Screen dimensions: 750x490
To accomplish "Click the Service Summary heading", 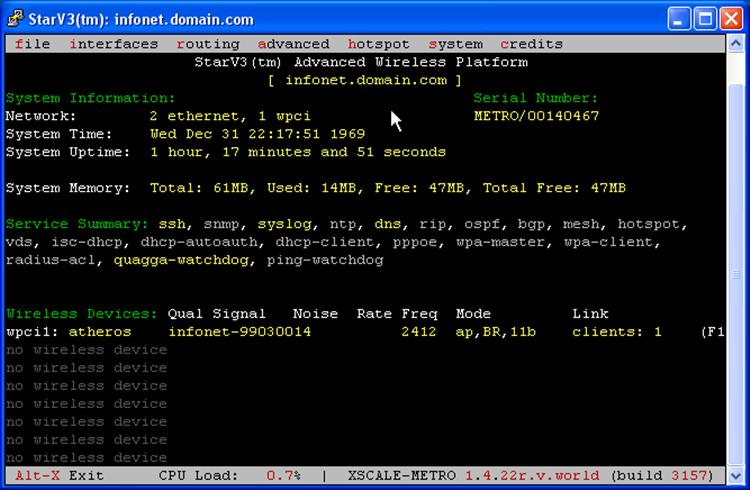I will [x=77, y=224].
